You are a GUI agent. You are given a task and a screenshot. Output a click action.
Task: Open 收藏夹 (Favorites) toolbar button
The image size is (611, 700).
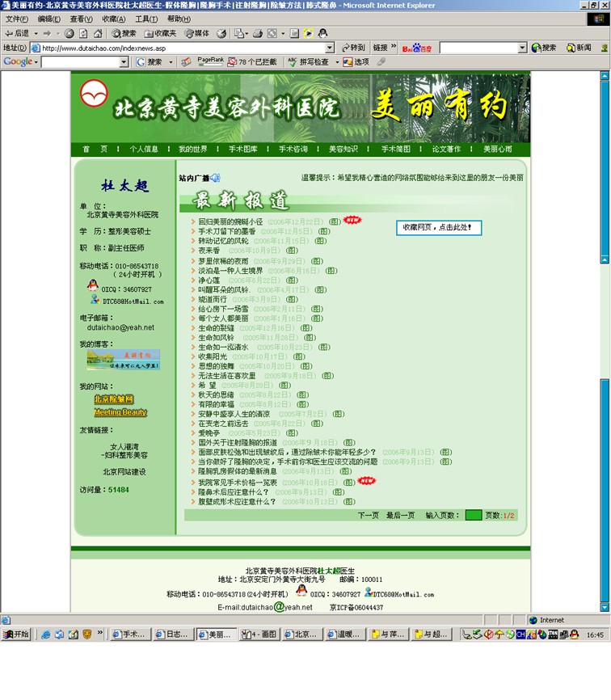pyautogui.click(x=160, y=33)
